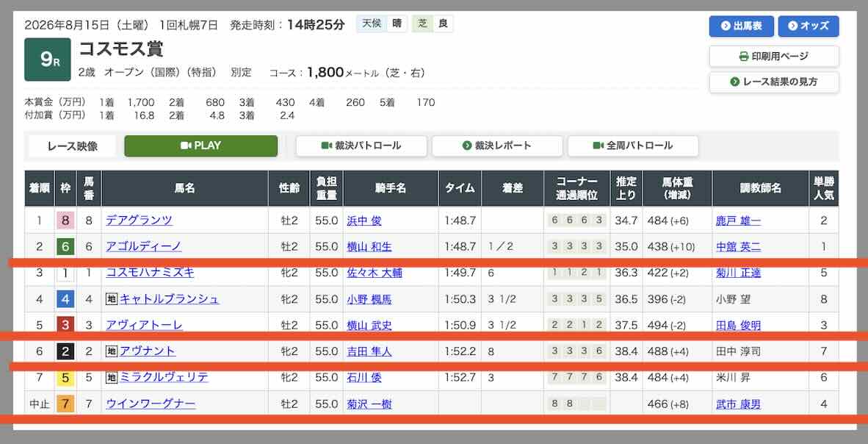This screenshot has width=868, height=444.
Task: Click the green 9R race badge
Action: click(x=48, y=60)
